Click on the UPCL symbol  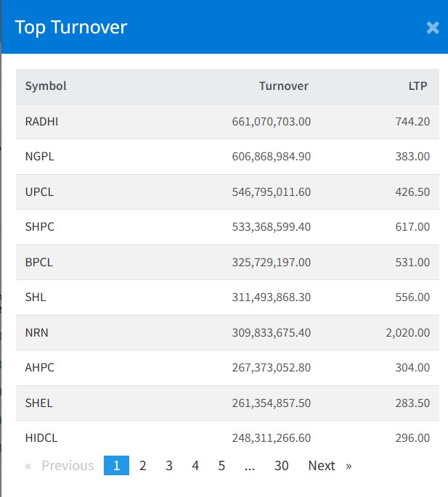[x=39, y=192]
